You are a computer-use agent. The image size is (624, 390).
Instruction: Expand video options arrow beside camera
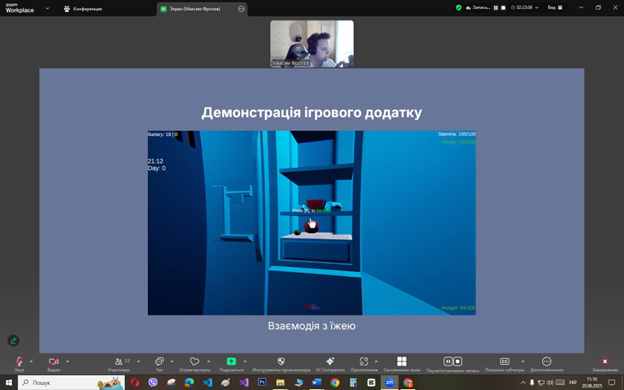[x=67, y=361]
